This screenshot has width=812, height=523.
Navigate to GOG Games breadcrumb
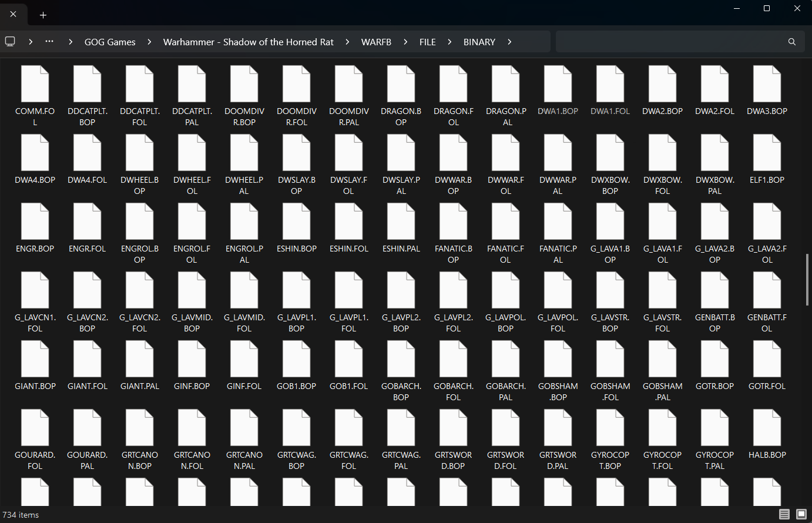(110, 42)
